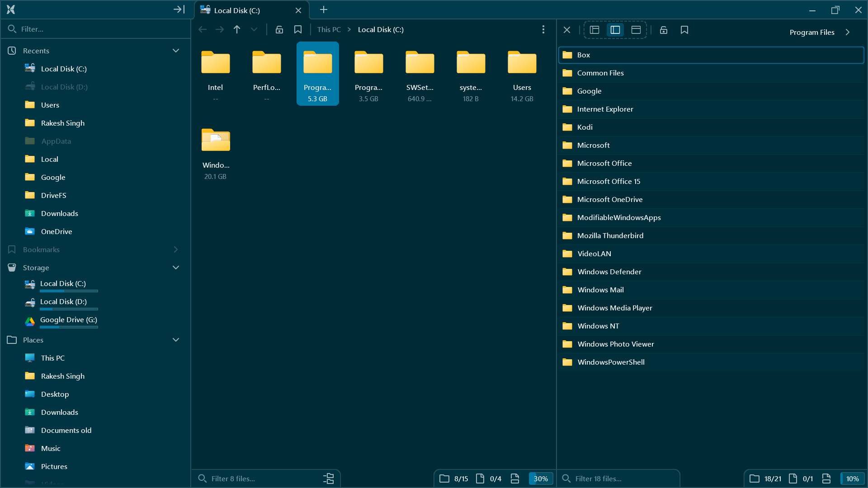Navigate up one directory with the up arrow

point(236,29)
